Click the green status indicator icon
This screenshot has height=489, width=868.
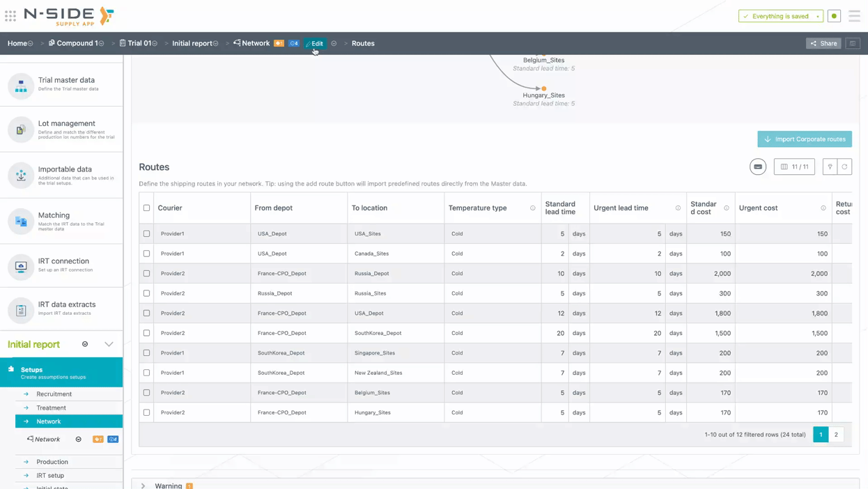pyautogui.click(x=834, y=16)
